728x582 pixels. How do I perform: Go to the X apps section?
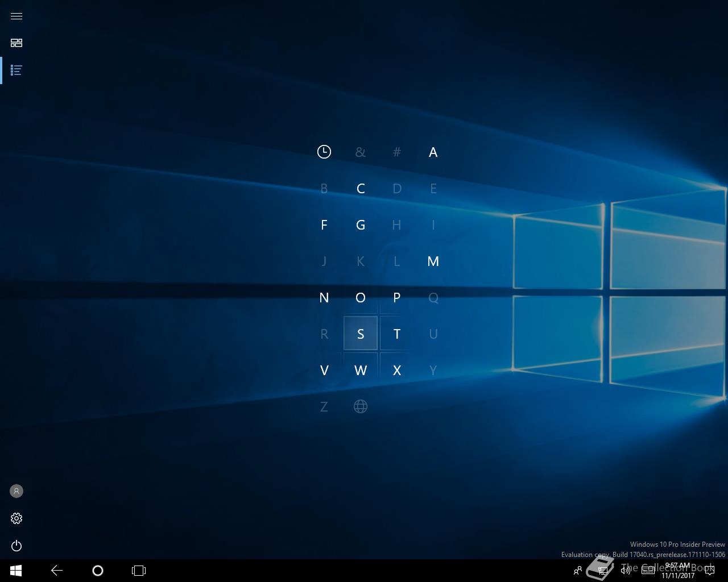click(397, 370)
